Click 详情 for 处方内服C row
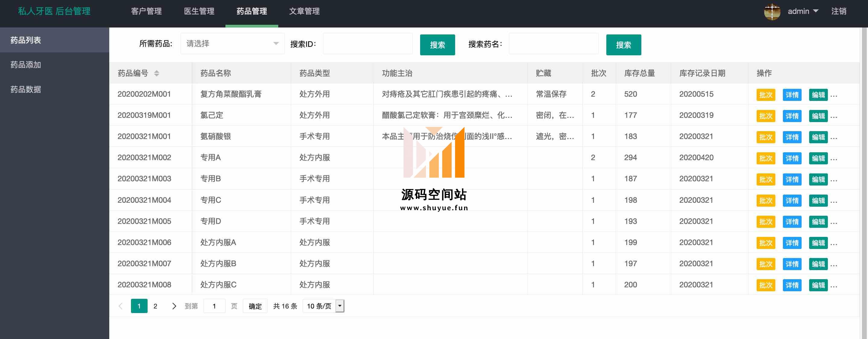Image resolution: width=868 pixels, height=339 pixels. click(792, 285)
